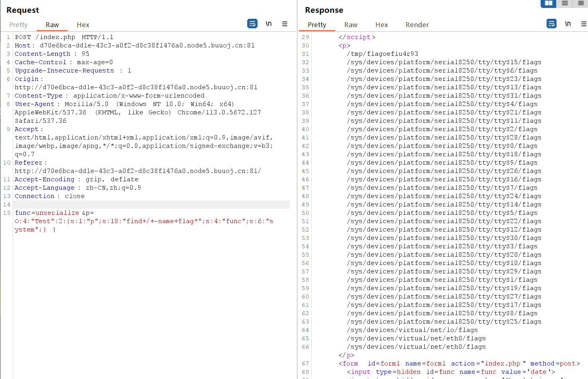Click the Connection: close header
The image size is (588, 379).
[50, 196]
